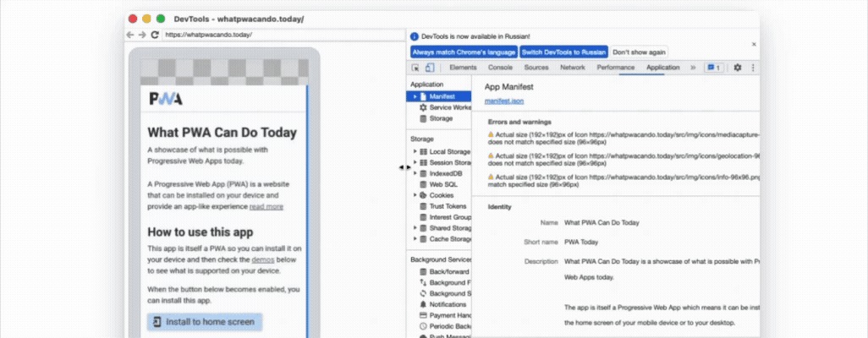Click the panel resize handle arrows
The width and height of the screenshot is (868, 338).
click(x=405, y=167)
